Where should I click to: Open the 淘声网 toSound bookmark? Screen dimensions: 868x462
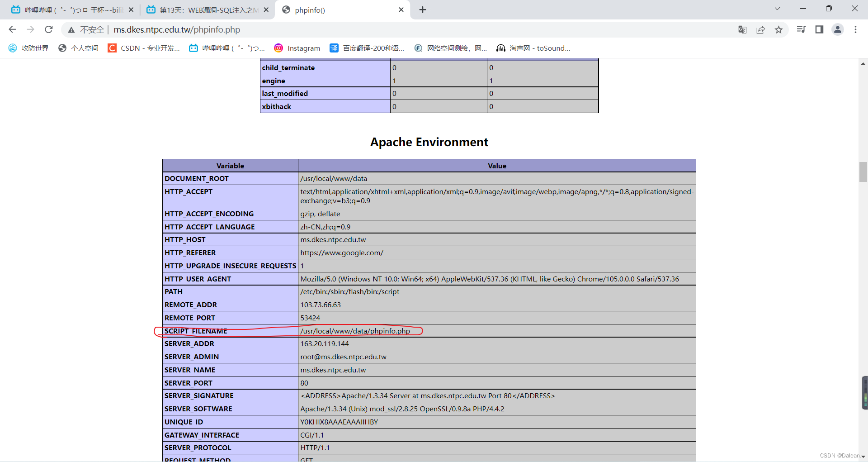tap(533, 48)
